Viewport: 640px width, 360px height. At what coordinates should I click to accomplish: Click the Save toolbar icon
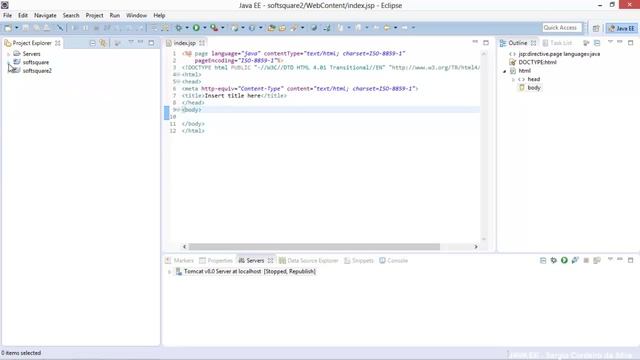click(x=26, y=28)
